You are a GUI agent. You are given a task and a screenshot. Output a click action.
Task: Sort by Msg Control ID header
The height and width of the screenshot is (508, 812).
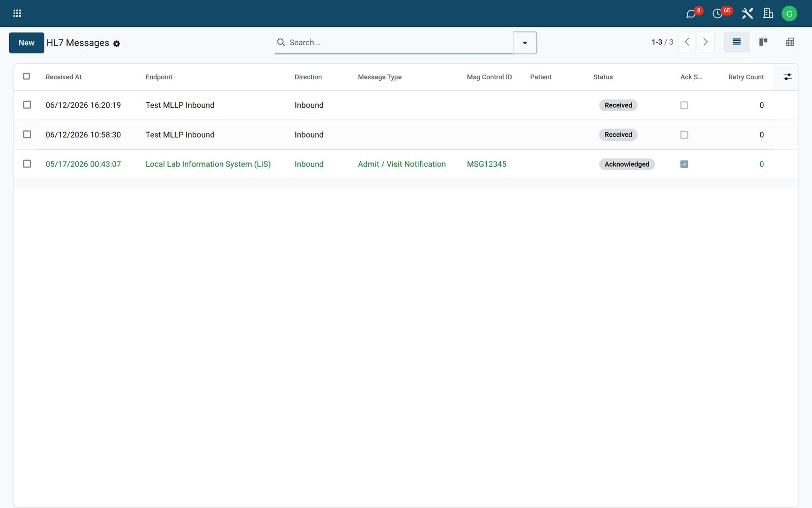489,77
